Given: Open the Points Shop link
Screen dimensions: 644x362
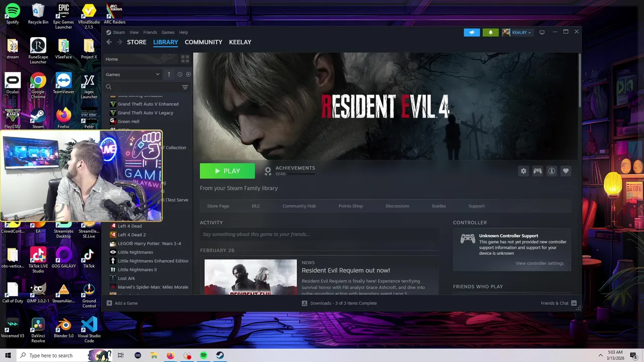Looking at the screenshot, I should (351, 206).
